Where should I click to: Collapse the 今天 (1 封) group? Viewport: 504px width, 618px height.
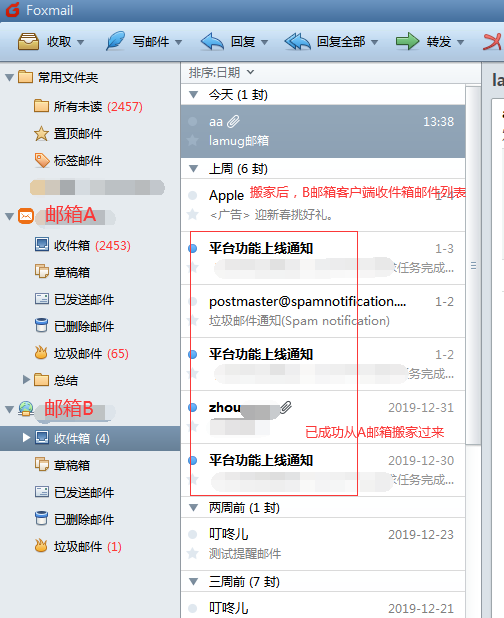(x=193, y=95)
